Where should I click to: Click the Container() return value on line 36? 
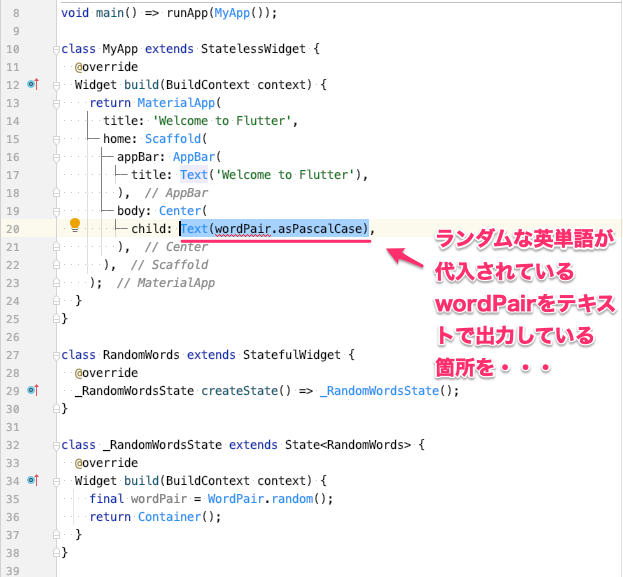(x=176, y=517)
